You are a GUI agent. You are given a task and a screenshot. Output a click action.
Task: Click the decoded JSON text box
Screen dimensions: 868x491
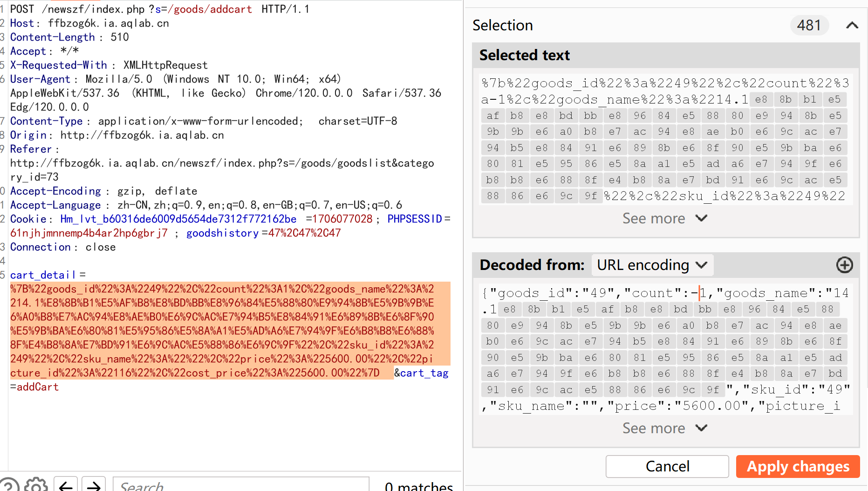click(666, 349)
